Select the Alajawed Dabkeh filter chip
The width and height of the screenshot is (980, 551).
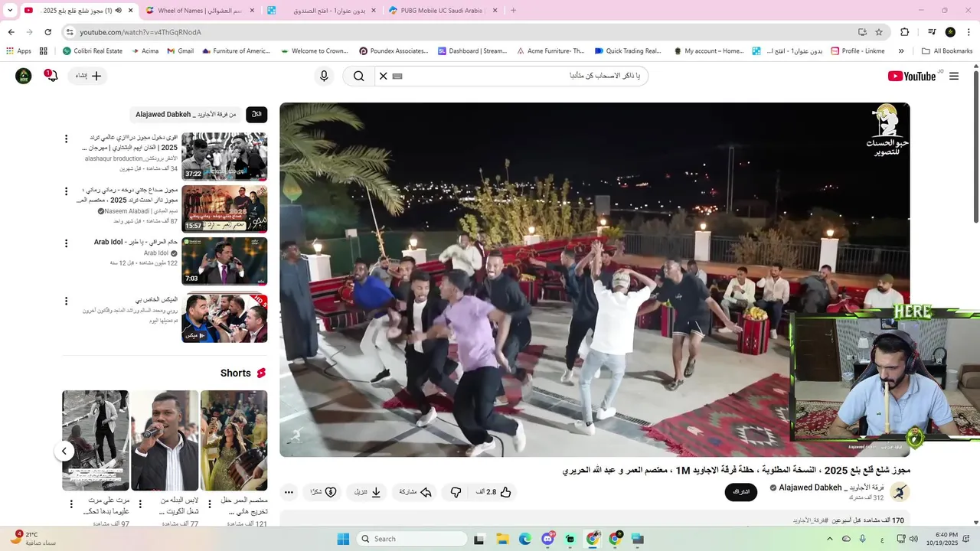coord(186,114)
